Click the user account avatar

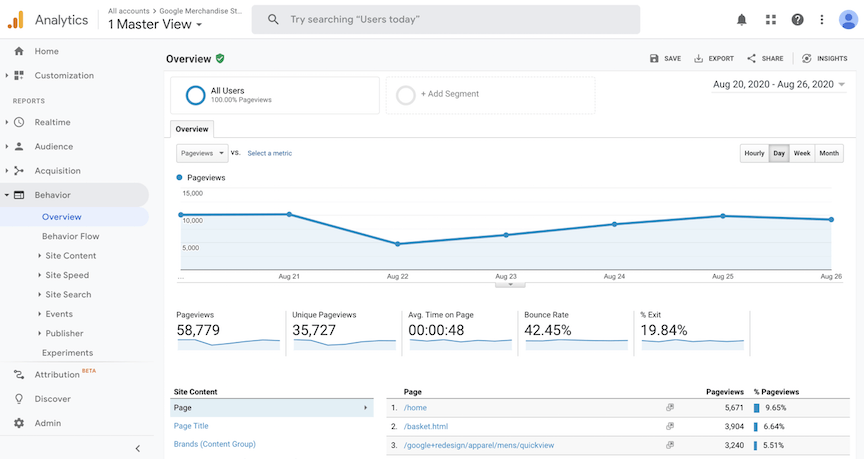848,20
